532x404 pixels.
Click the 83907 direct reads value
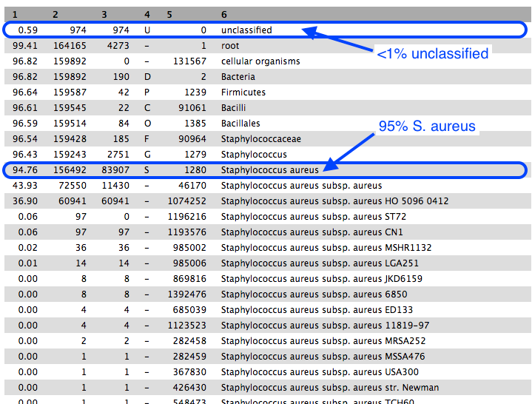(x=115, y=170)
